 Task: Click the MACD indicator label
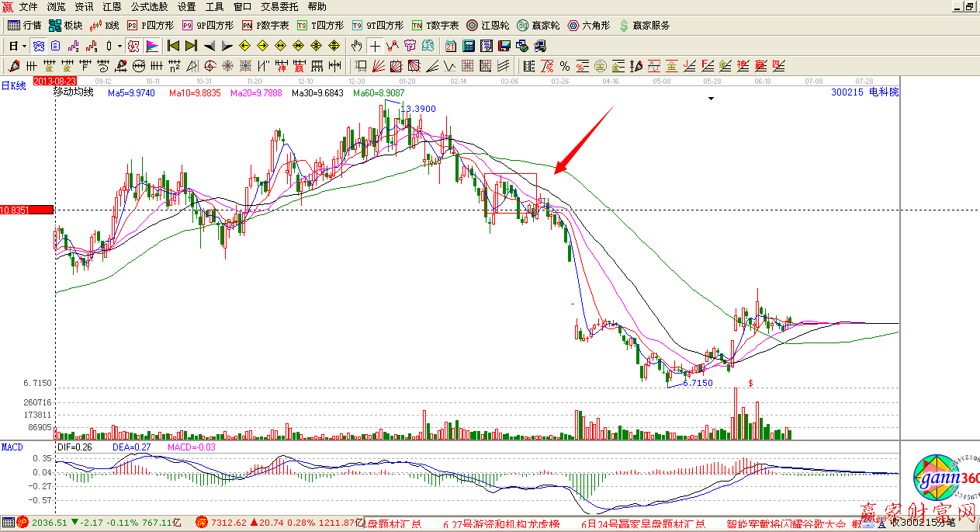coord(12,447)
